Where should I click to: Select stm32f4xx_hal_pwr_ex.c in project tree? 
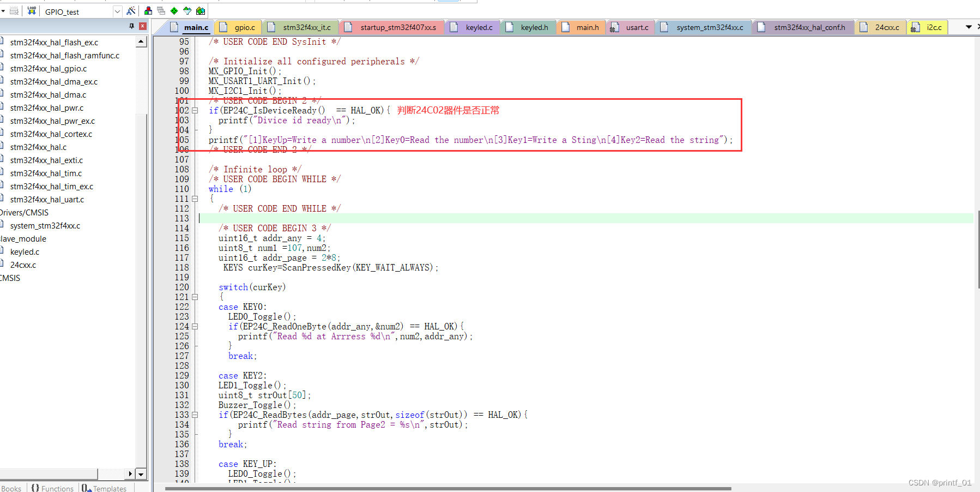(52, 121)
